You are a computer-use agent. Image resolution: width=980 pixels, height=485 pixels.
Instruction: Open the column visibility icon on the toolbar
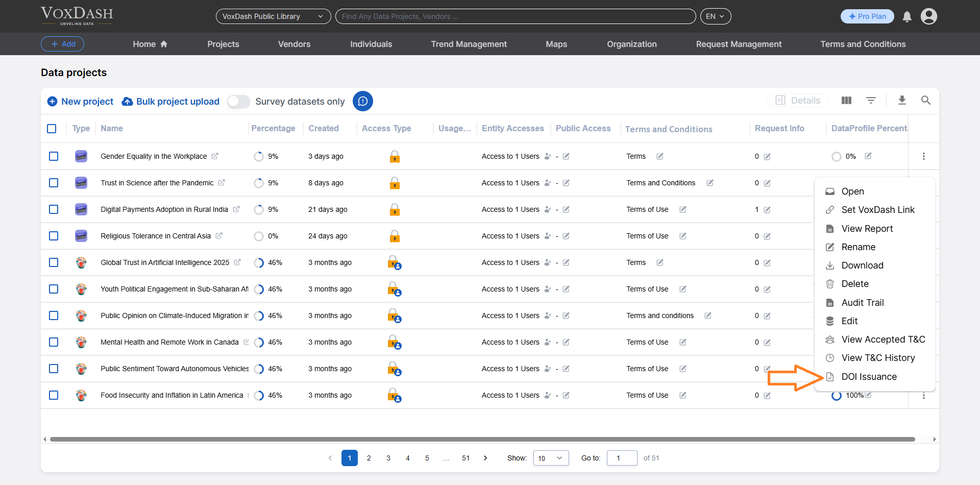(x=846, y=100)
